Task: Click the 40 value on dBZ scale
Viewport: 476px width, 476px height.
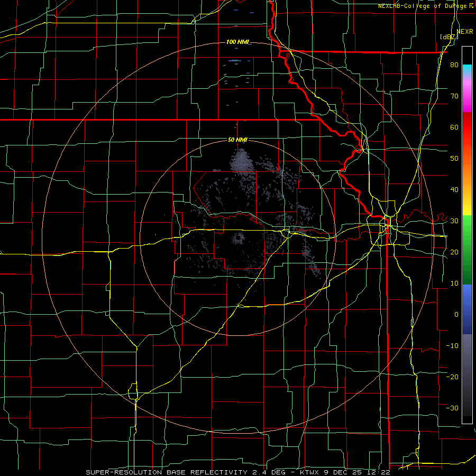Action: coord(454,190)
